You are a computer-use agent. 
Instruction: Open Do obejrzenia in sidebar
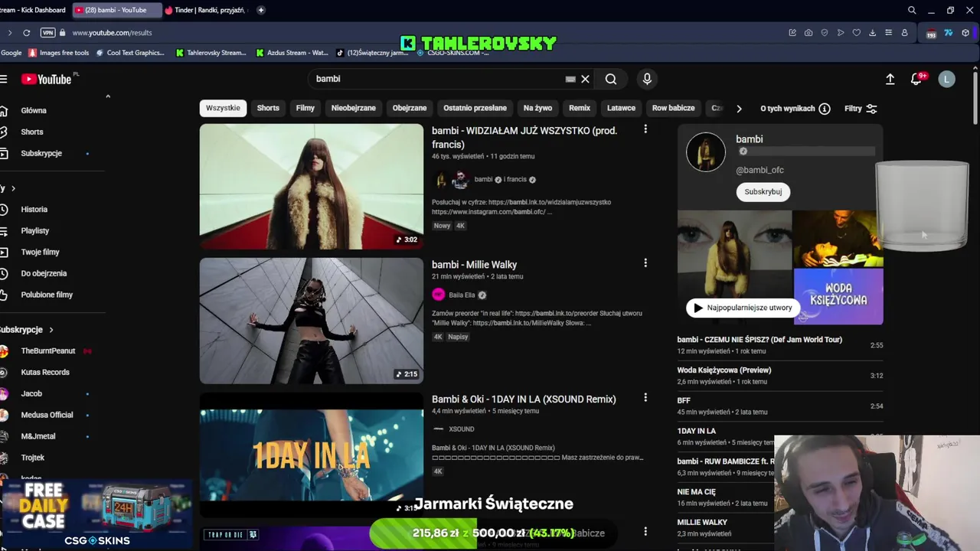(44, 273)
